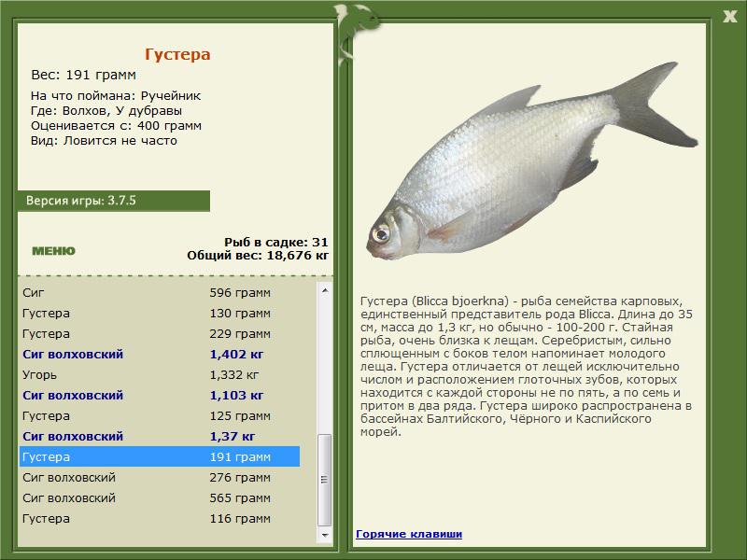Select the Густера 116 грамм row
This screenshot has height=560, width=747.
click(159, 518)
